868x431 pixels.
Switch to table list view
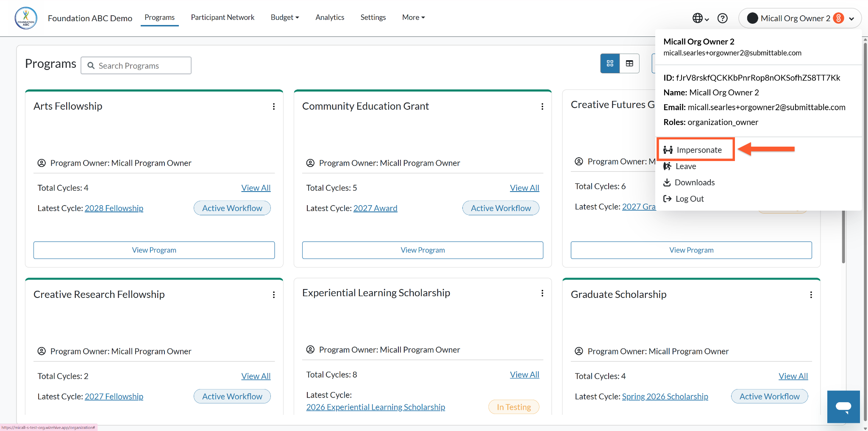(629, 64)
